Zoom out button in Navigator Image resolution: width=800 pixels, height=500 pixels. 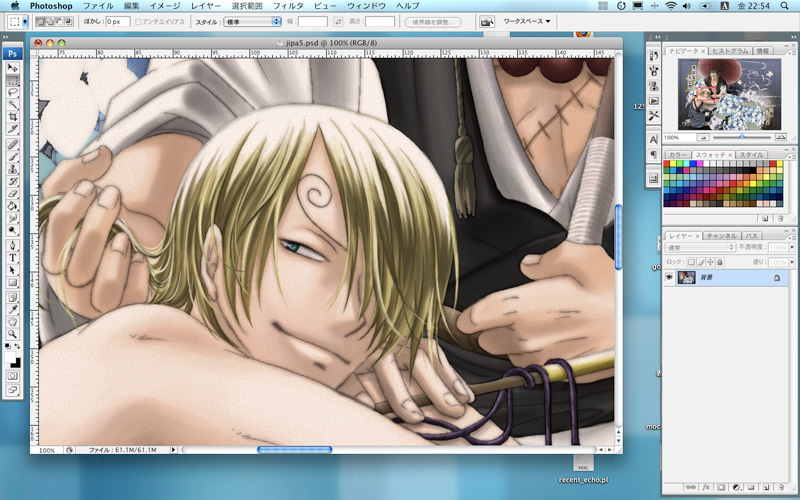[703, 137]
